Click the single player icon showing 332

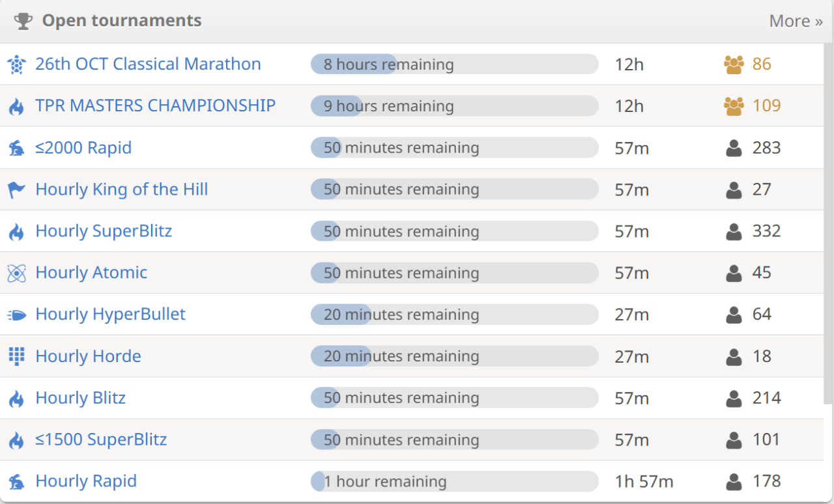734,231
